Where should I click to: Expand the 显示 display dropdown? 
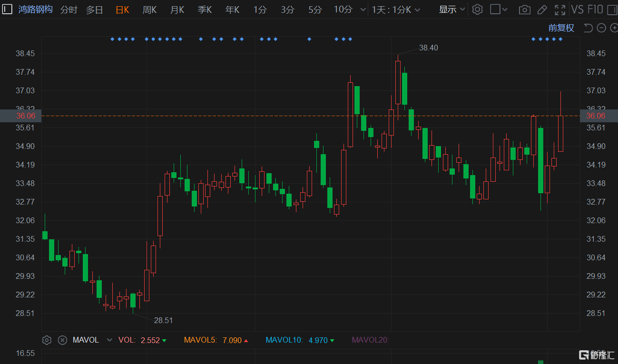[452, 10]
